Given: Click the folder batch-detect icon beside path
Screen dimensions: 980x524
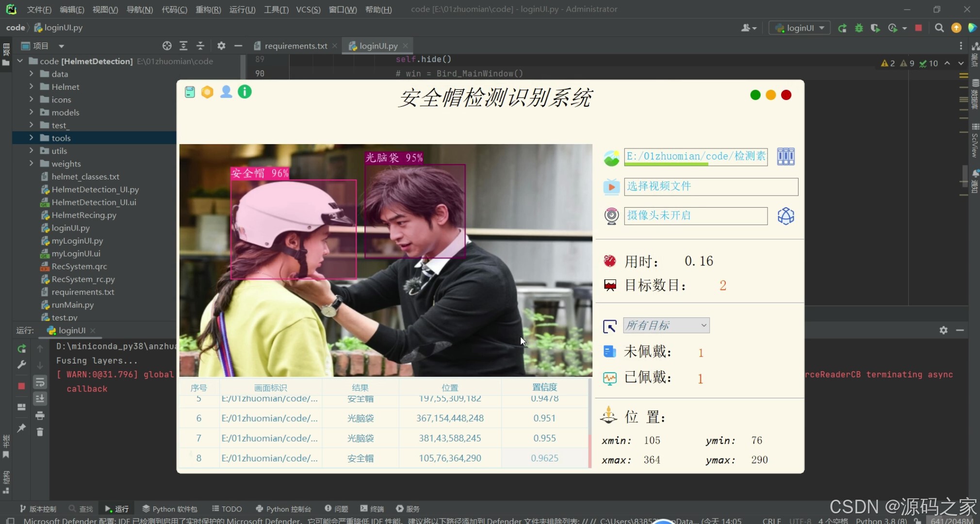Looking at the screenshot, I should (x=785, y=157).
